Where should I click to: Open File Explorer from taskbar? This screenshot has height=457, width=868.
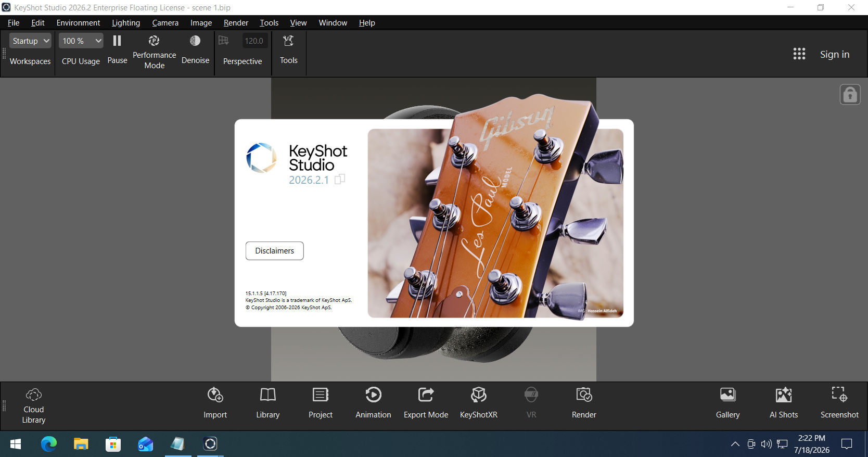(81, 444)
